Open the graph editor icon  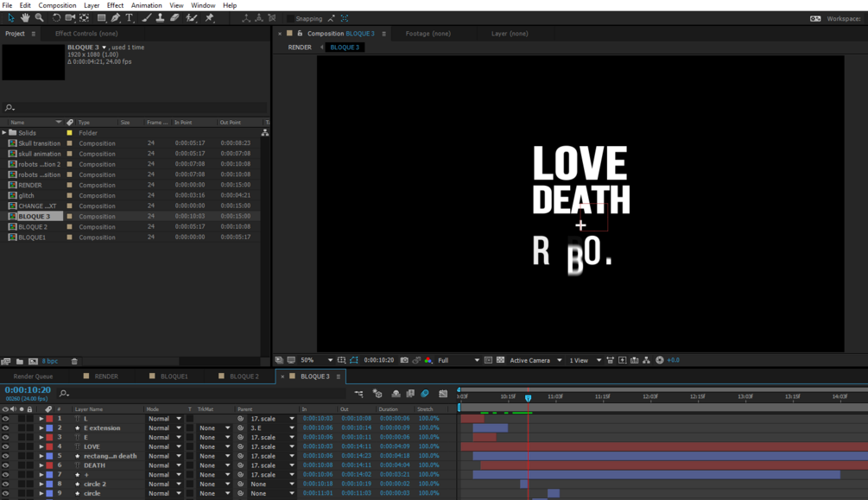click(443, 394)
